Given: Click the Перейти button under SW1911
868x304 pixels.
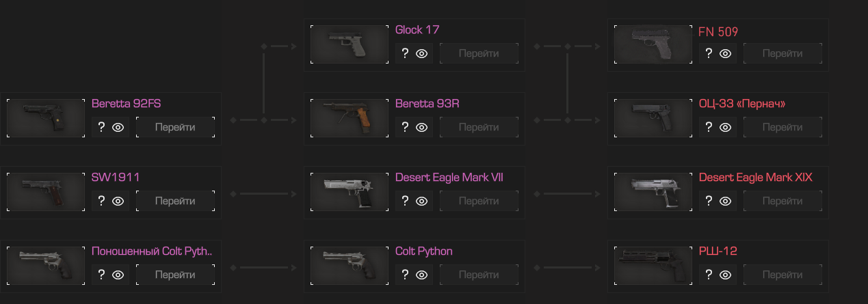Looking at the screenshot, I should (x=175, y=201).
